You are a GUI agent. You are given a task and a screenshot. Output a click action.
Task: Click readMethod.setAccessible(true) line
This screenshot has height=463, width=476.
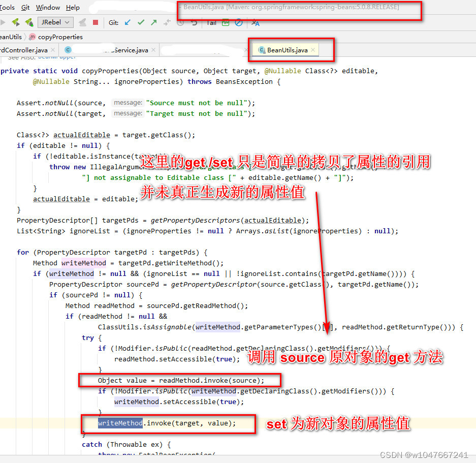point(177,359)
